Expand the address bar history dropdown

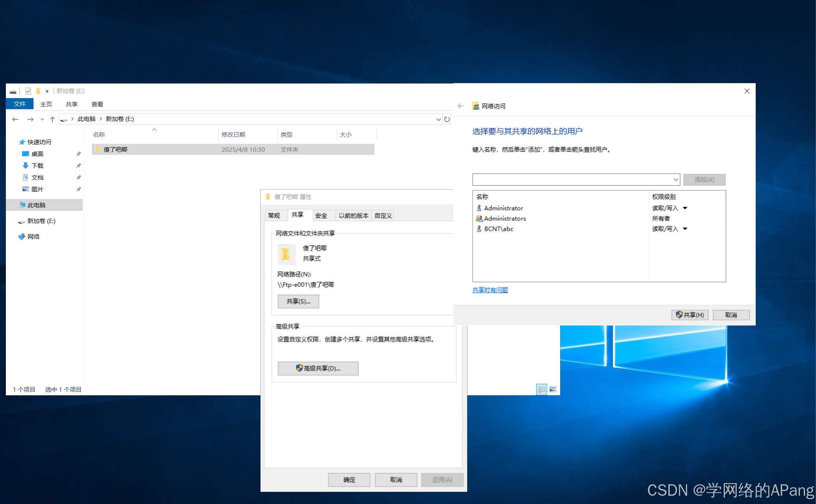[438, 119]
